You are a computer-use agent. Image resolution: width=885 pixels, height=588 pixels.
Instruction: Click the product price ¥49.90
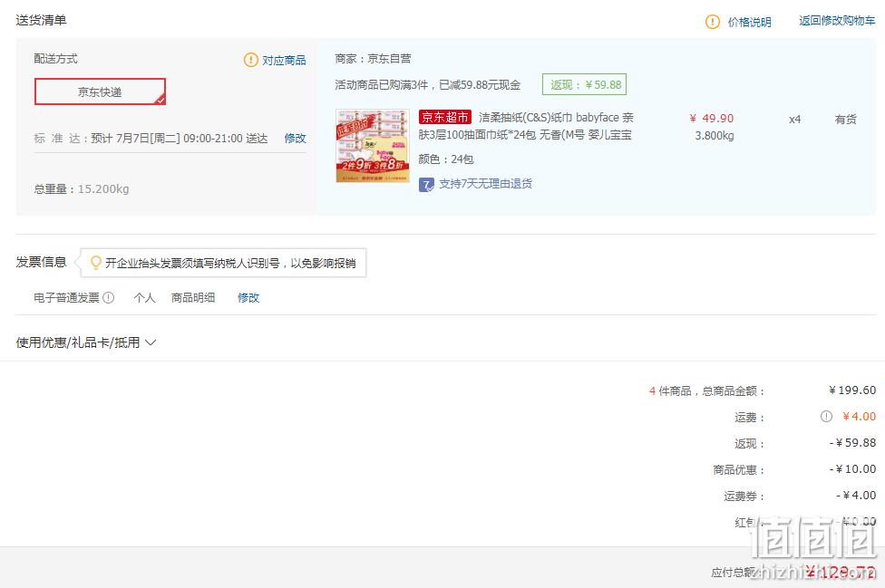click(x=711, y=119)
